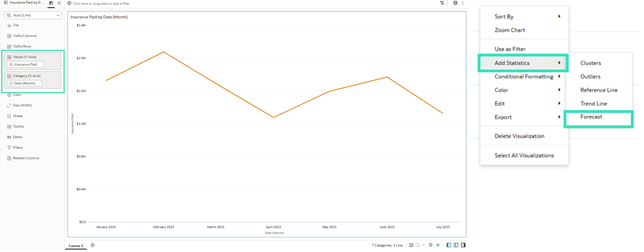
Task: Click the Insurance Paid measure pill
Action: [x=25, y=64]
